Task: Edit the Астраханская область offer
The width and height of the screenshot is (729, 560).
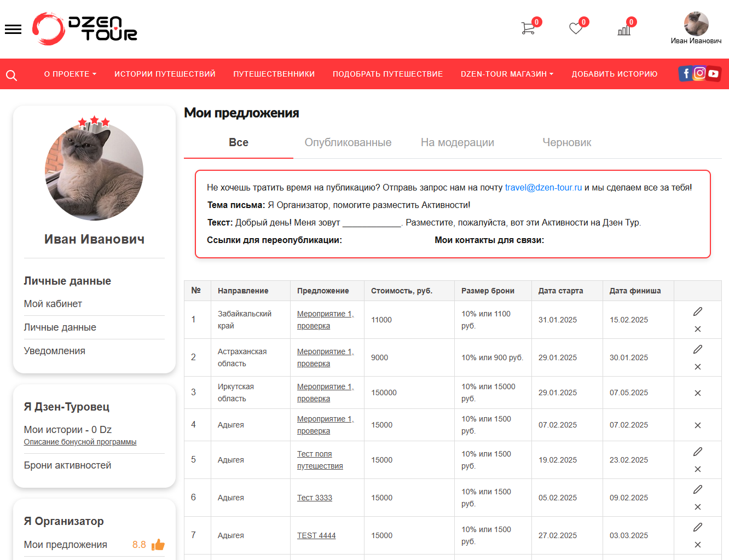Action: pyautogui.click(x=698, y=349)
